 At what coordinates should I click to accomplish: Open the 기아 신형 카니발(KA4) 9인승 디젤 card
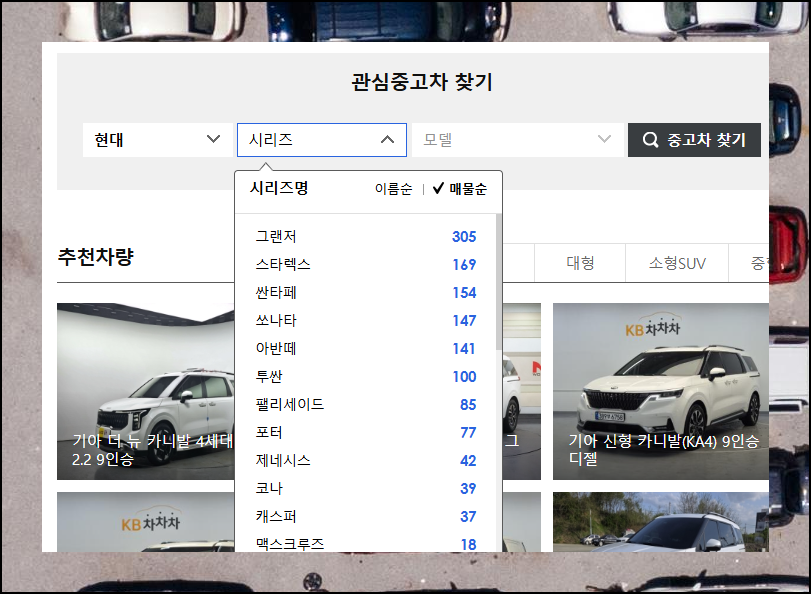point(661,391)
